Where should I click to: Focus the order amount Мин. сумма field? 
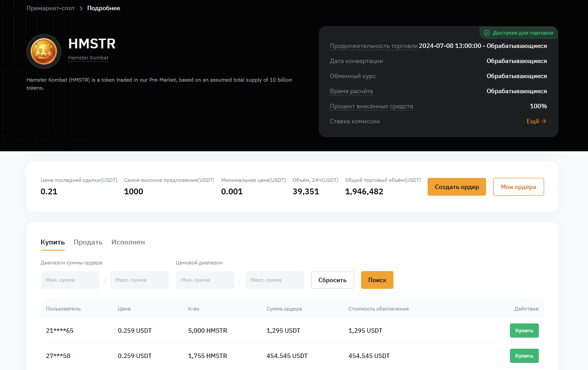pyautogui.click(x=70, y=280)
